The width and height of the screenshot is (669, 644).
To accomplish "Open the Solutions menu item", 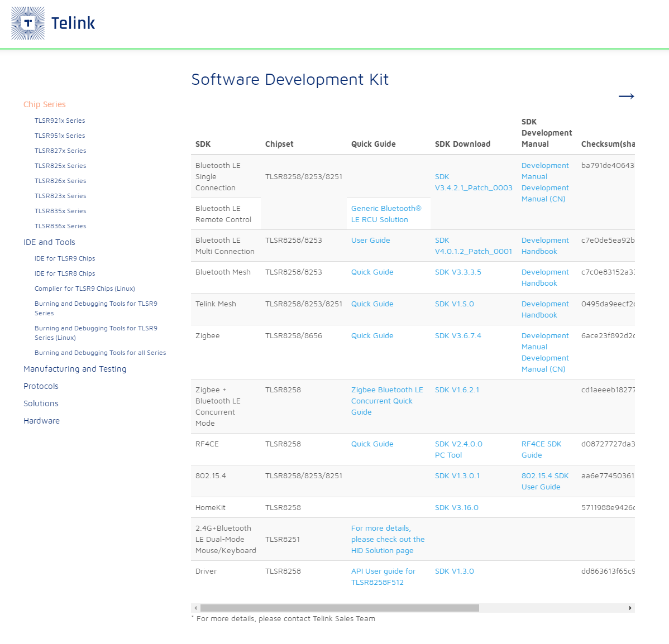I will 41,403.
